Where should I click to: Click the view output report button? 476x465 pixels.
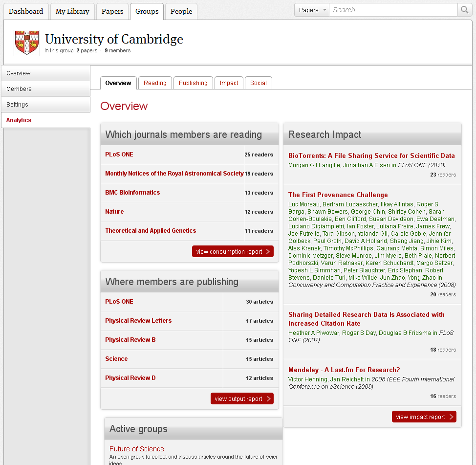click(x=242, y=399)
